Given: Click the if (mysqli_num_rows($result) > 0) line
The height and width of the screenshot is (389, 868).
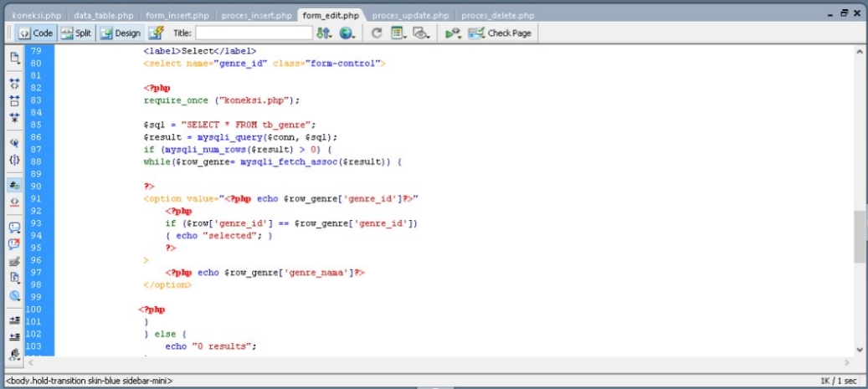Looking at the screenshot, I should click(238, 150).
